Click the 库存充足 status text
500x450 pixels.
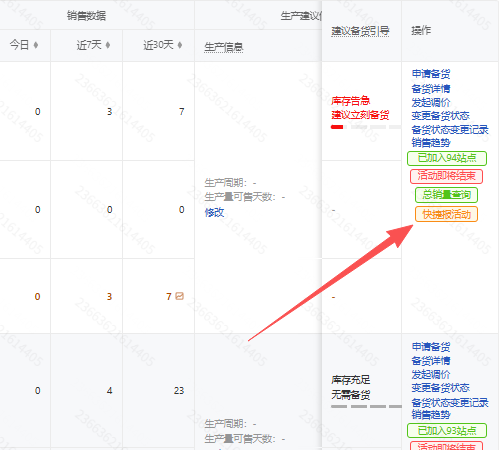pos(350,380)
